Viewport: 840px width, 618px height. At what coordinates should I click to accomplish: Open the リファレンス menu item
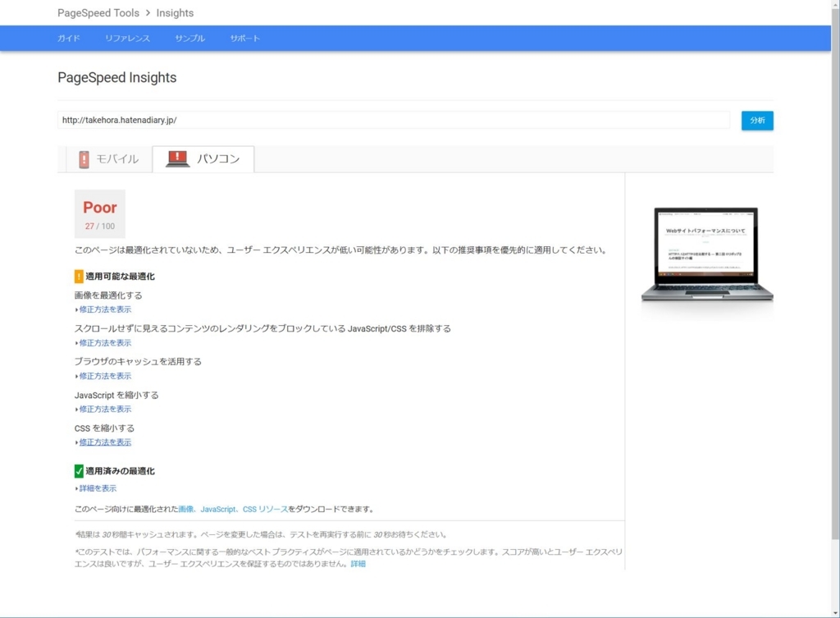[127, 39]
